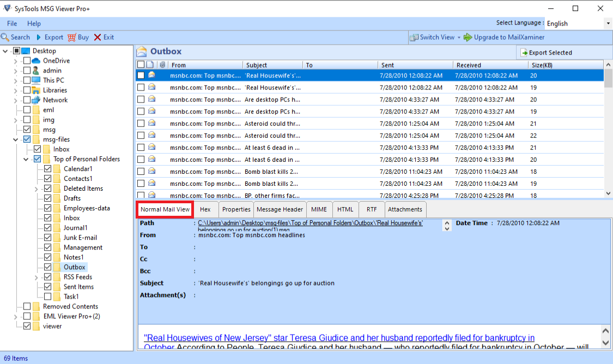Click the Search magnifier icon in toolbar
This screenshot has width=613, height=364.
tap(5, 37)
